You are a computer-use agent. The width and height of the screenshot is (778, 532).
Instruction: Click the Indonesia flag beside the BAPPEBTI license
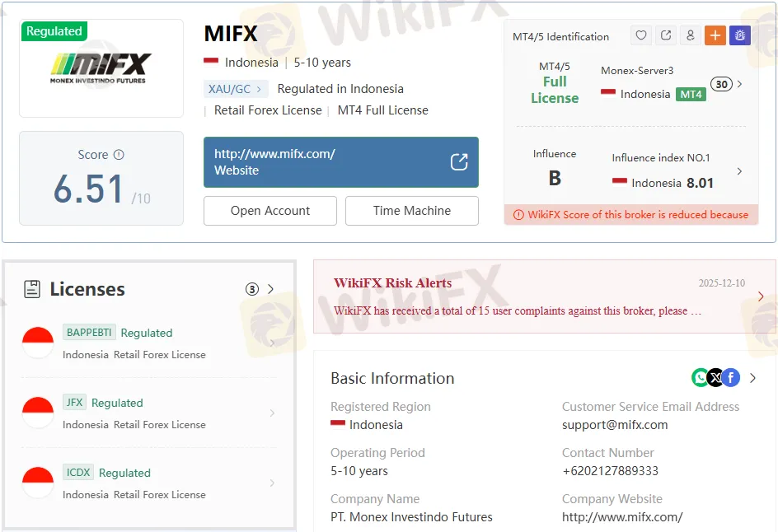tap(38, 343)
